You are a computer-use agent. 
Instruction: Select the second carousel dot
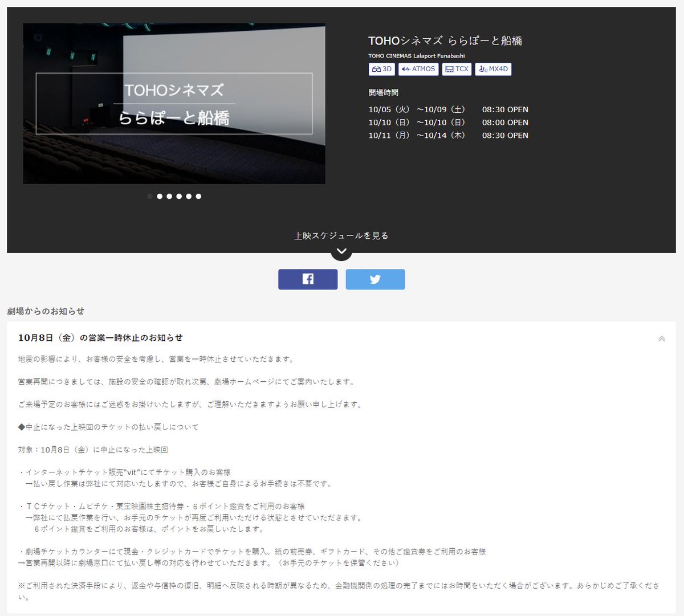point(160,196)
